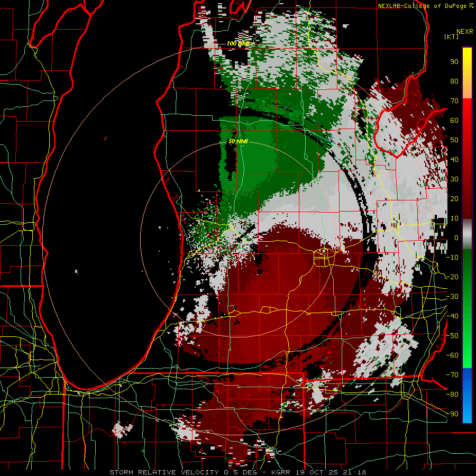Click the 40 tick on the velocity scale
This screenshot has width=476, height=476.
point(454,160)
